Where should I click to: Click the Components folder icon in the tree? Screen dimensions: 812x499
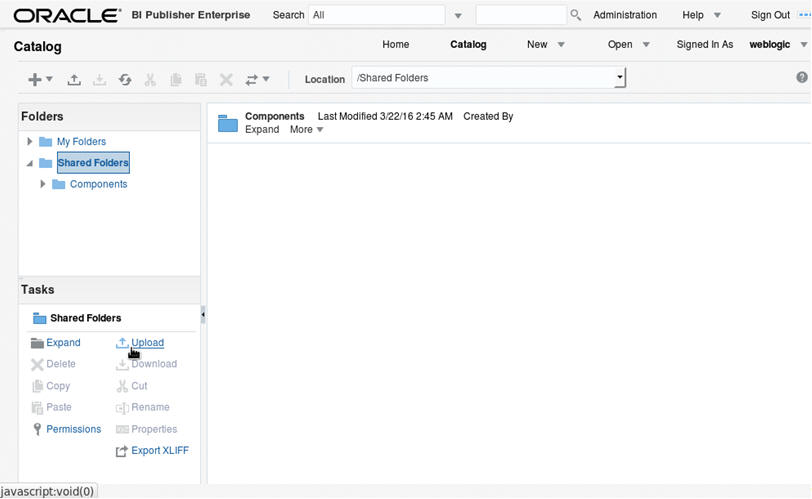59,184
